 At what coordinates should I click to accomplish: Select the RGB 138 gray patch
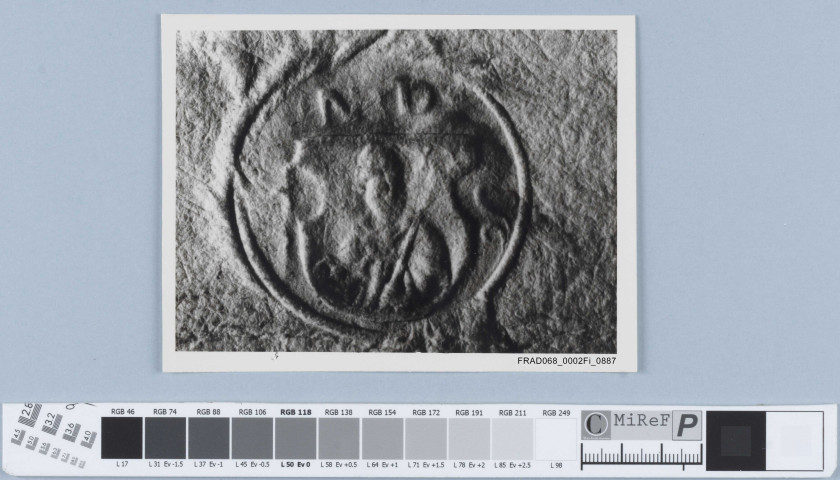[x=339, y=438]
